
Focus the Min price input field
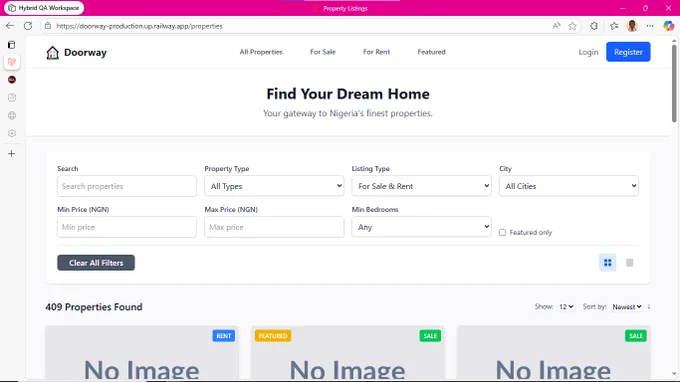pos(127,227)
